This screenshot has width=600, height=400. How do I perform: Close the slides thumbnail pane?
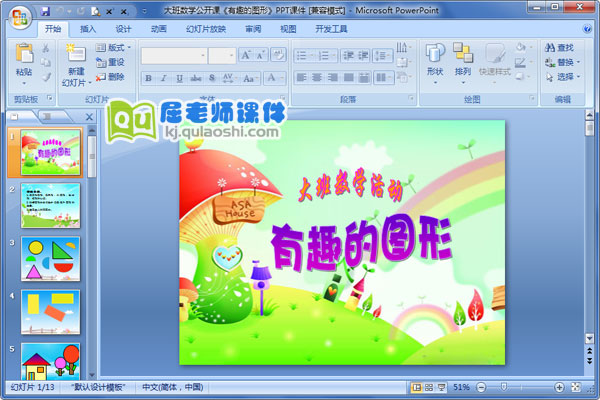[x=89, y=117]
